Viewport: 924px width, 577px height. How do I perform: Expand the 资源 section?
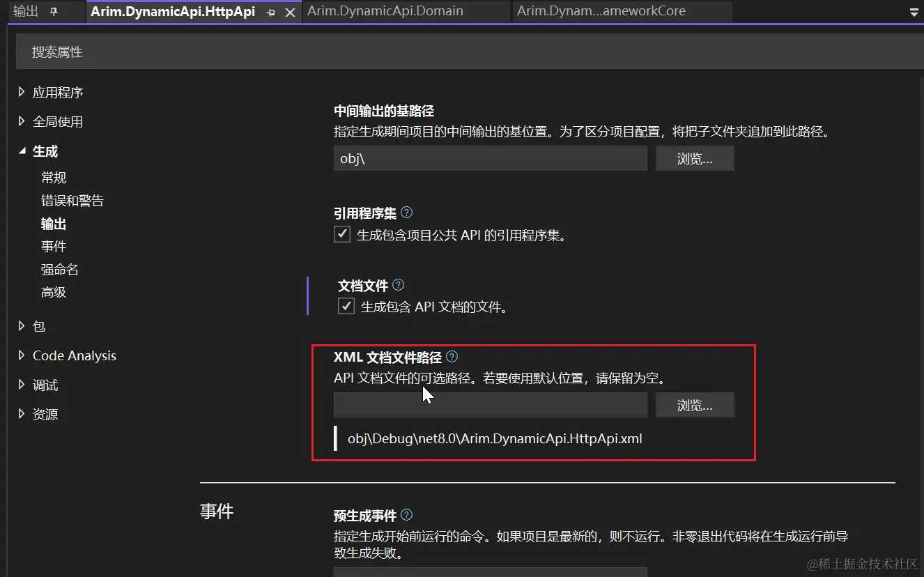[x=22, y=414]
